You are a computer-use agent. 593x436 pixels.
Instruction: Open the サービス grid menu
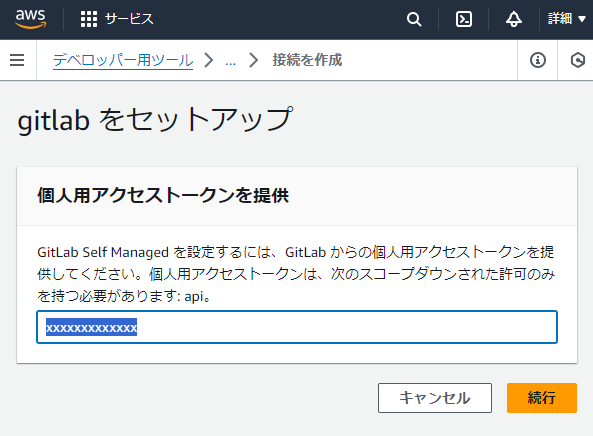tap(89, 19)
